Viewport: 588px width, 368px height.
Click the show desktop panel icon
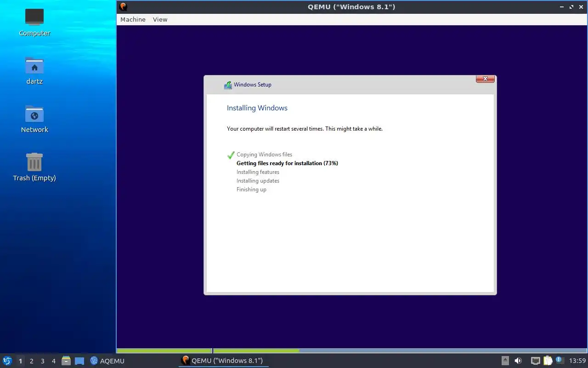coord(79,361)
